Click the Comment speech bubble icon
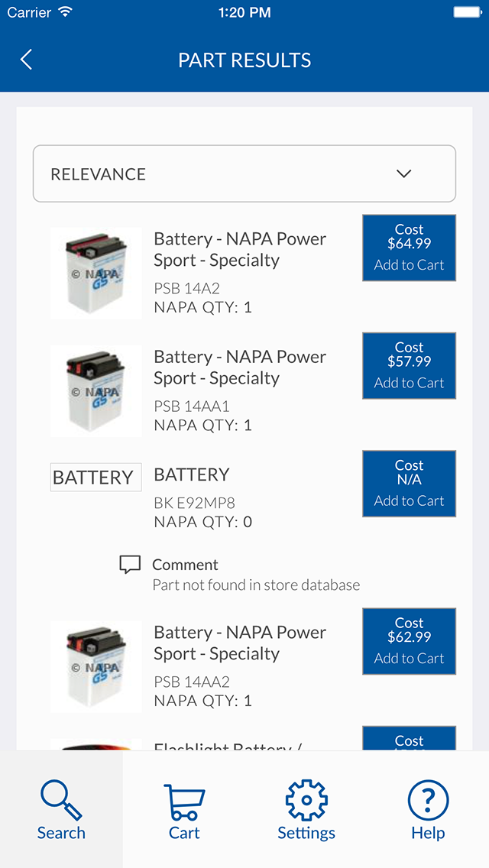Viewport: 489px width, 868px height. click(130, 565)
